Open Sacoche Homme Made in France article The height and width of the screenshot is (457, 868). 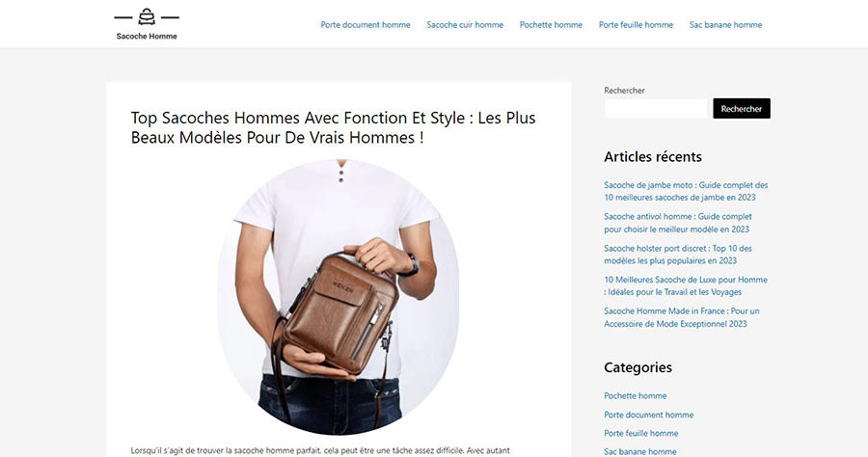coord(682,317)
